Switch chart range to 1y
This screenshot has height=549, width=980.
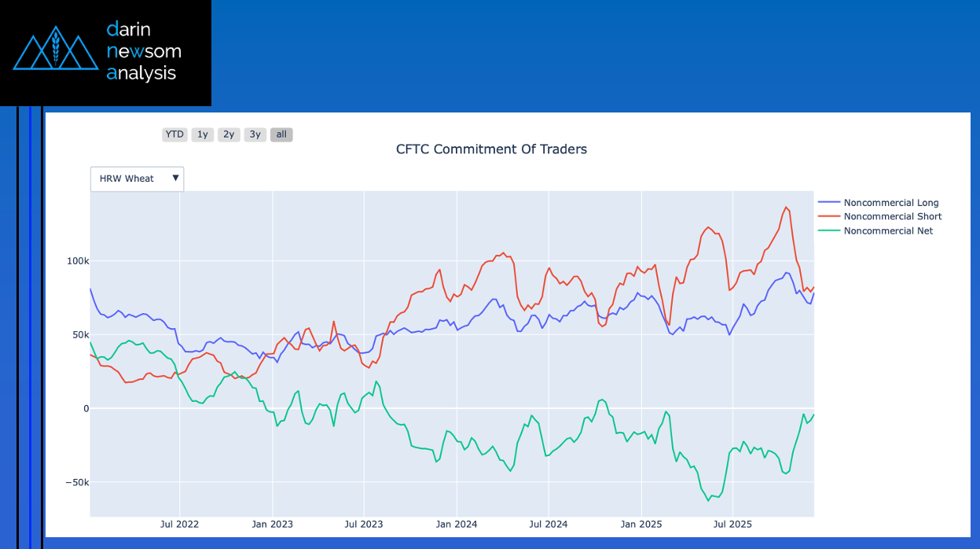coord(203,134)
